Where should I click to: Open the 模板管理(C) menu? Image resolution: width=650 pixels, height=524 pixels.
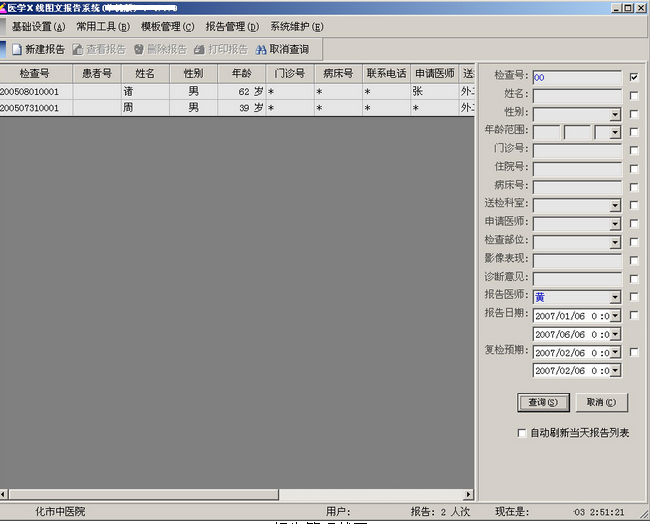coord(167,27)
